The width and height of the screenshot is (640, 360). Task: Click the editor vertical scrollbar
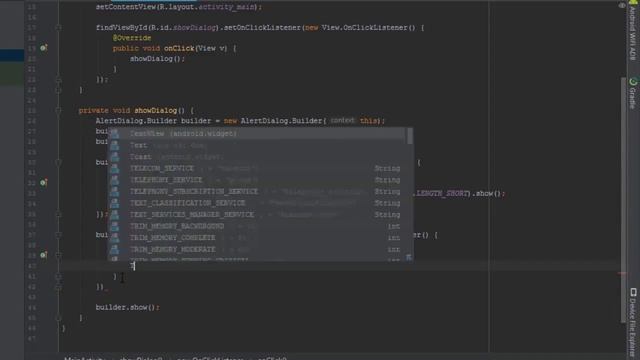pyautogui.click(x=623, y=200)
